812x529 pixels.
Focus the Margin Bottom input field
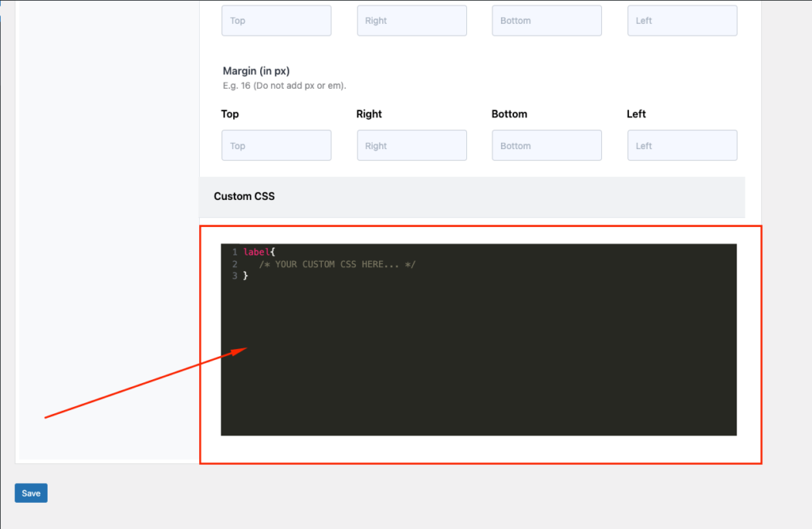[x=546, y=146]
